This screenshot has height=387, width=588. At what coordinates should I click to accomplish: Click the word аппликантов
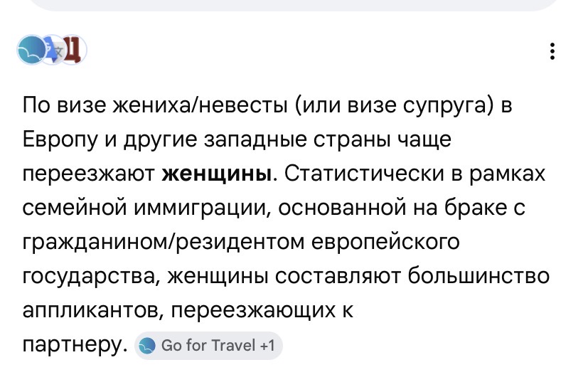tap(92, 310)
